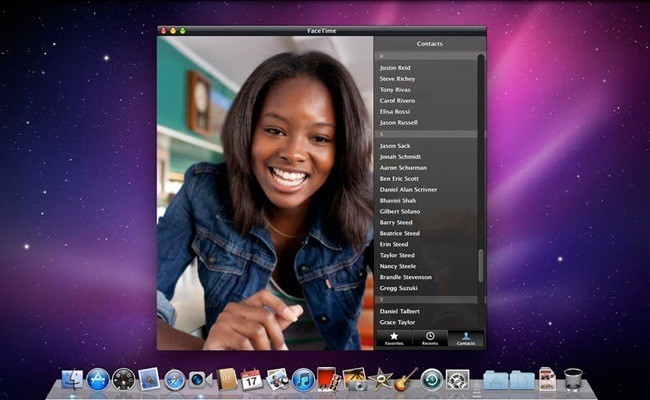The image size is (650, 400).
Task: Select the Contacts tab
Action: click(x=465, y=338)
